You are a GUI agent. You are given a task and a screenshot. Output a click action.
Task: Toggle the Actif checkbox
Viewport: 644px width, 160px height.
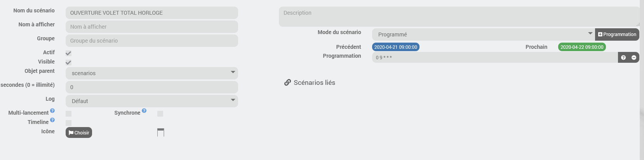pyautogui.click(x=68, y=53)
